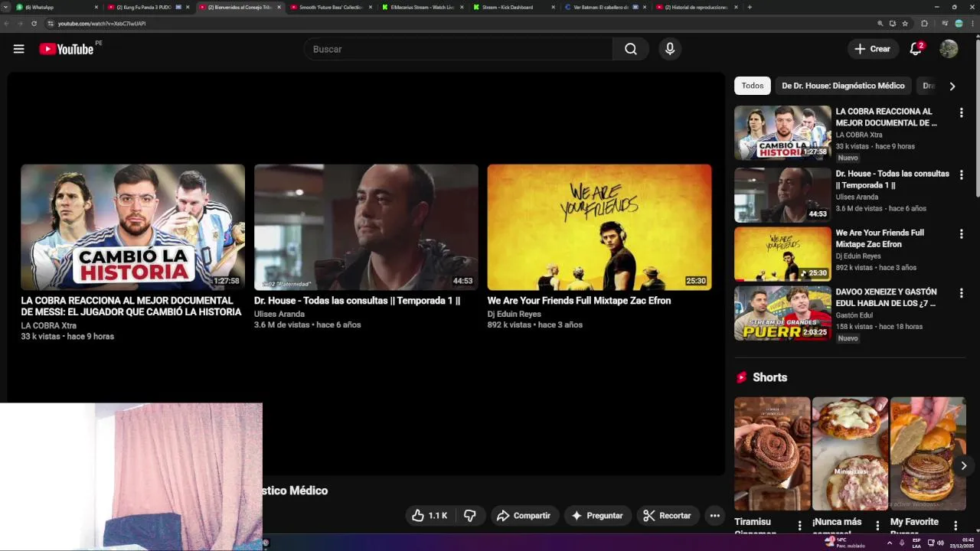Dislike the current video
Viewport: 980px width, 551px height.
click(470, 516)
